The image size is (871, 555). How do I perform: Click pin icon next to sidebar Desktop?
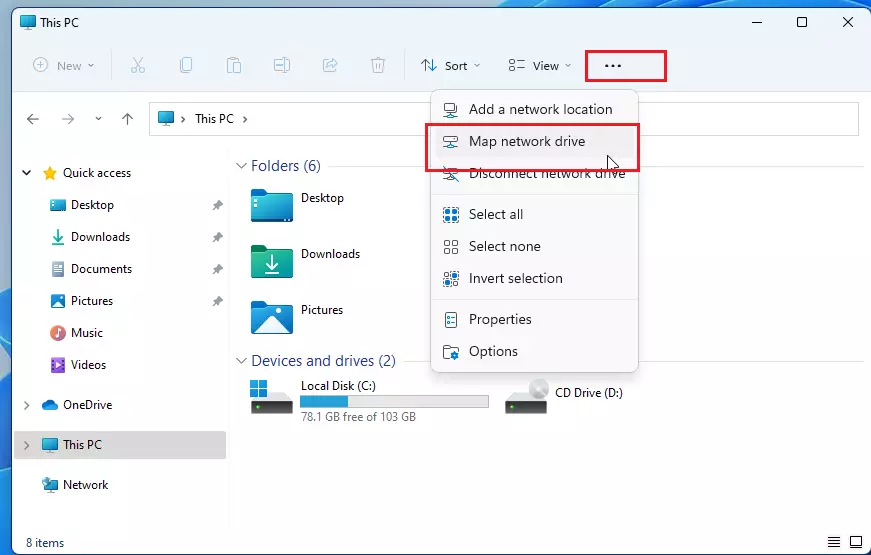217,205
